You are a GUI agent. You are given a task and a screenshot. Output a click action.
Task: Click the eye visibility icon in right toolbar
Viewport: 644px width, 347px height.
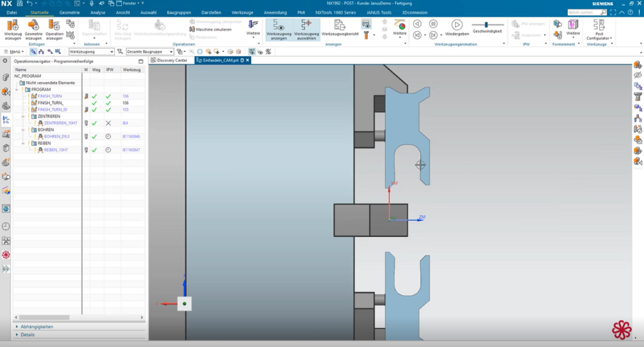(x=637, y=75)
